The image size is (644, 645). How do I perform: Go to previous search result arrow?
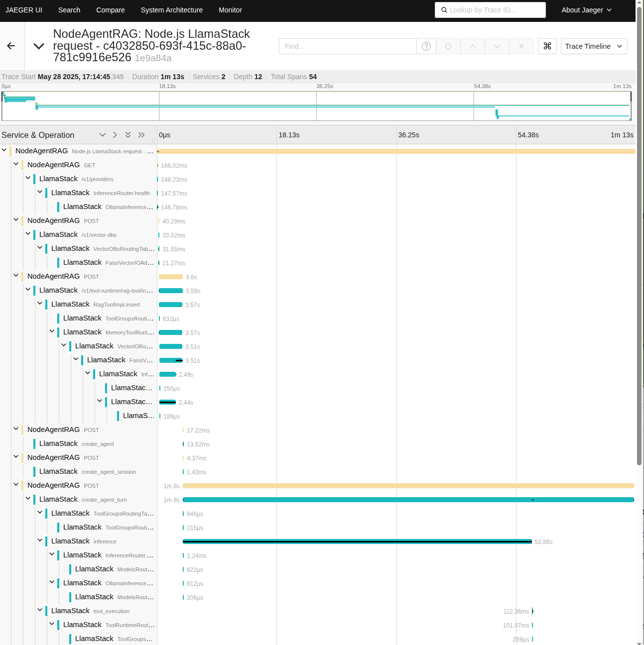point(473,46)
